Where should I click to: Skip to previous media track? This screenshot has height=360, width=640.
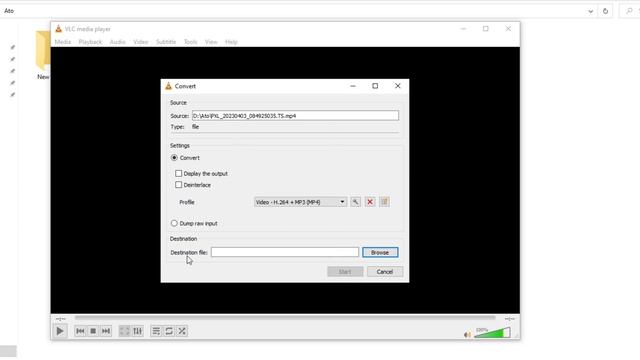pyautogui.click(x=80, y=331)
